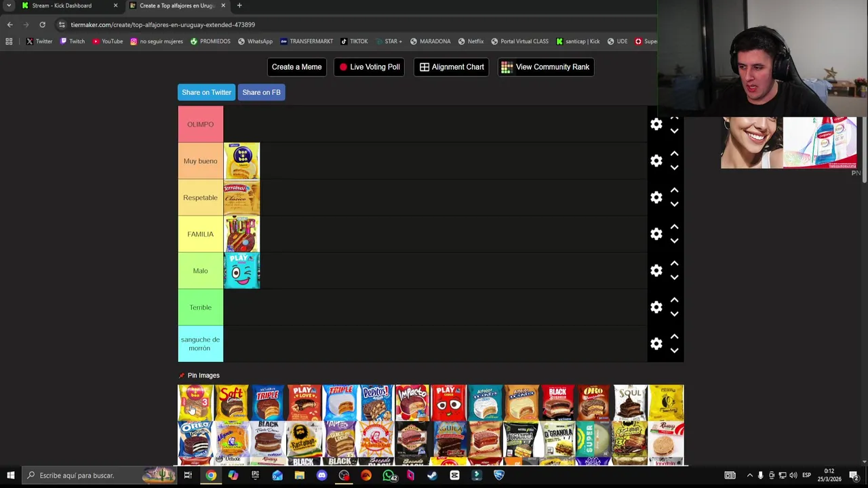Open settings gear for Terrible tier
This screenshot has height=488, width=868.
656,307
